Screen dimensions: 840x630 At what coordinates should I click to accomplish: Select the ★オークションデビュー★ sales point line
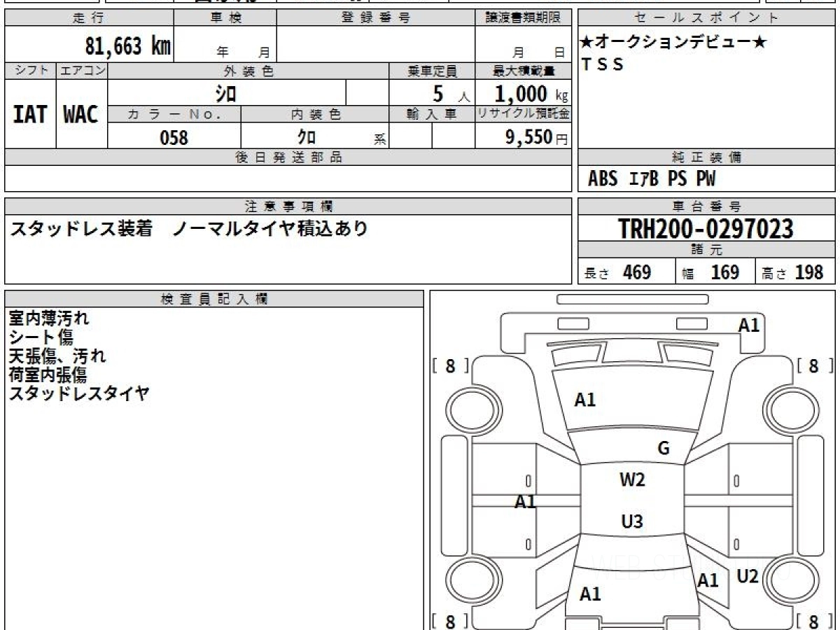point(674,43)
